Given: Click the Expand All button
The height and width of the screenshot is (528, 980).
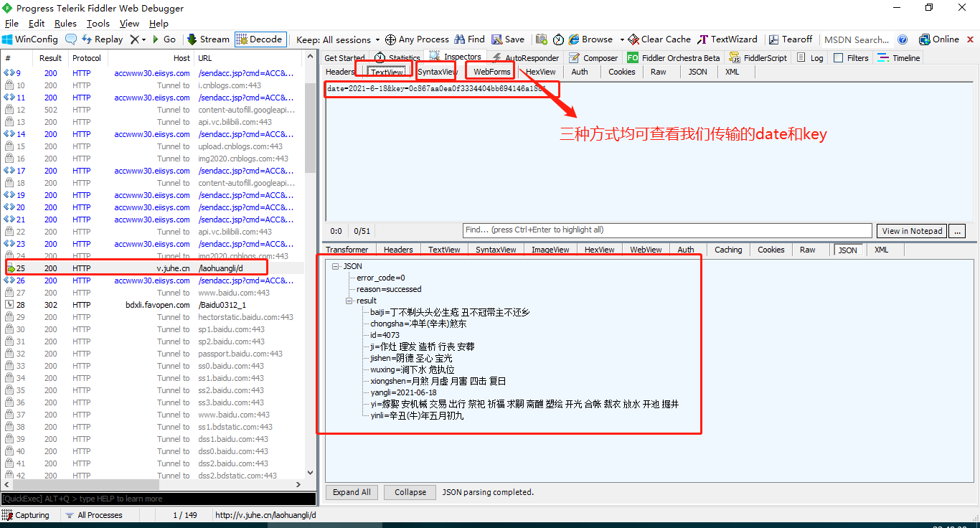Looking at the screenshot, I should click(x=352, y=492).
